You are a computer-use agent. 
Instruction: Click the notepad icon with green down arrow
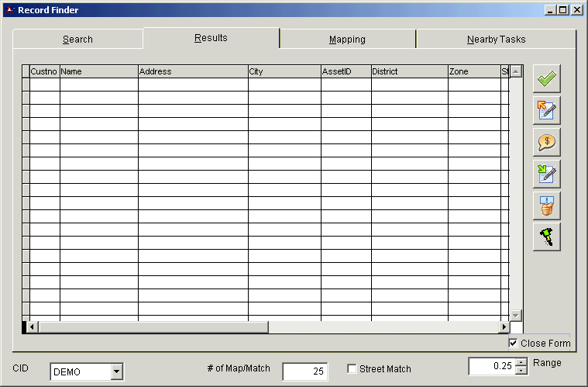point(547,174)
